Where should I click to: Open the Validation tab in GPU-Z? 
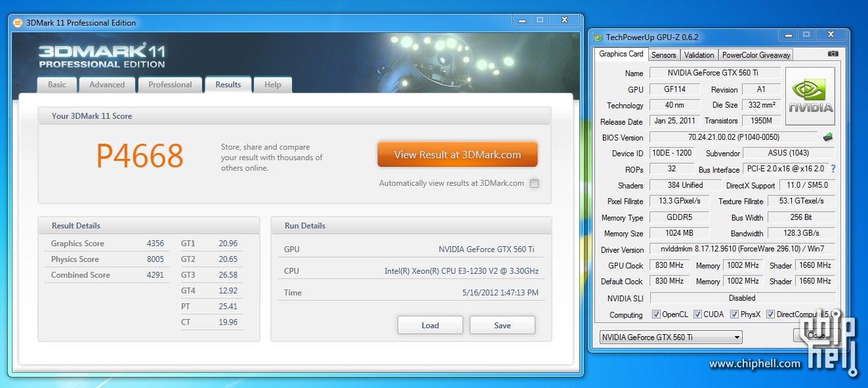pos(699,55)
